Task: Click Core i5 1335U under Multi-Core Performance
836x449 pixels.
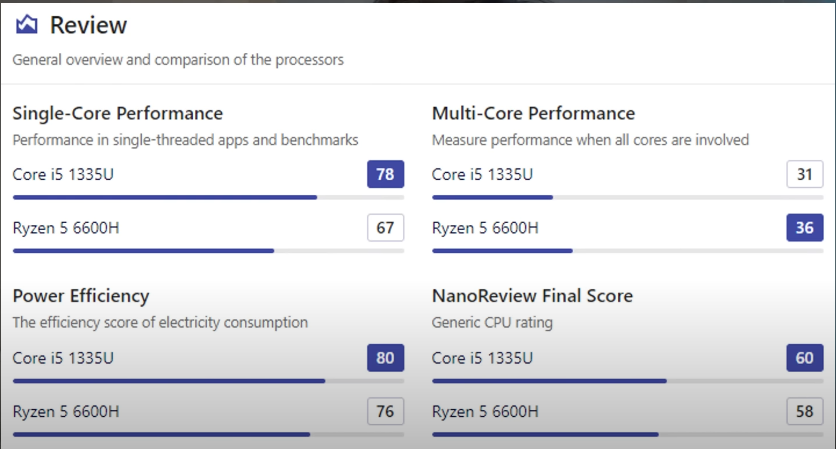Action: 482,174
